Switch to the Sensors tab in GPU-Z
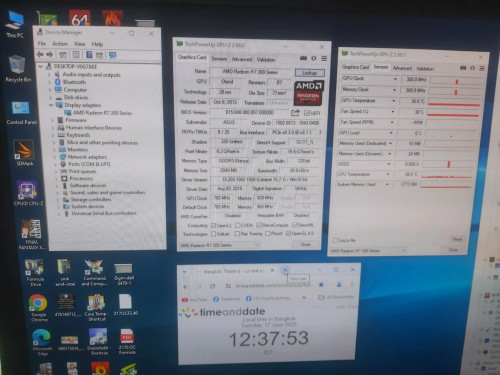The width and height of the screenshot is (500, 375). point(219,59)
